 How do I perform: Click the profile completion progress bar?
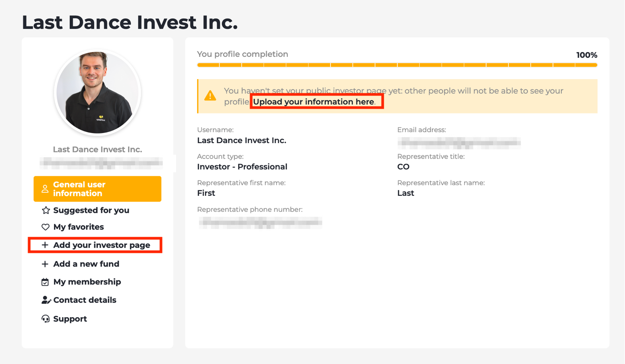397,65
